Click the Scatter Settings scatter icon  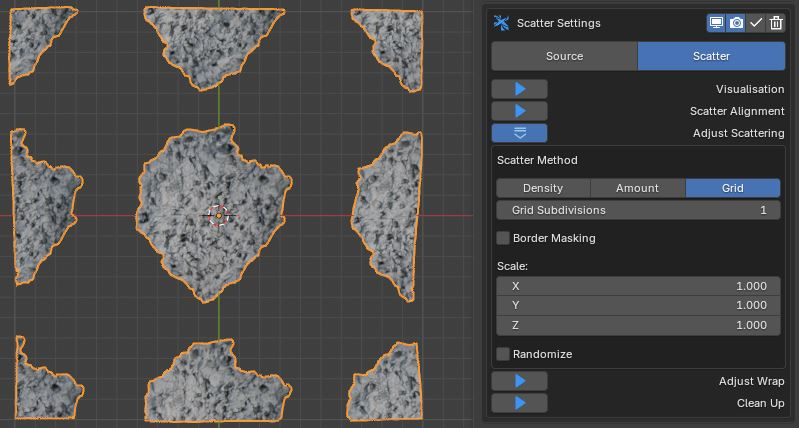pos(502,23)
